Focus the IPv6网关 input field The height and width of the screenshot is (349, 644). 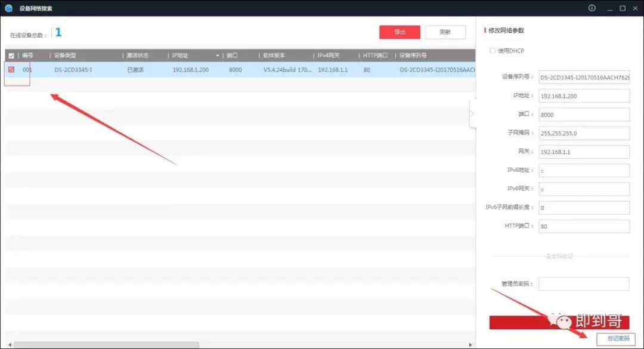click(584, 189)
